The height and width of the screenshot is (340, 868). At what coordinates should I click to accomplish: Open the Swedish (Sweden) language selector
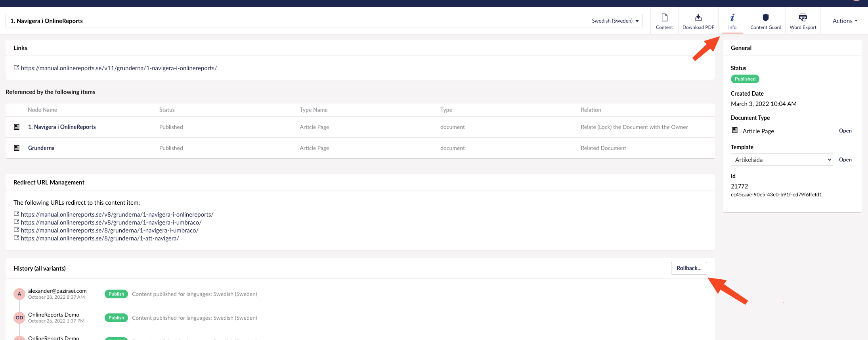tap(615, 21)
